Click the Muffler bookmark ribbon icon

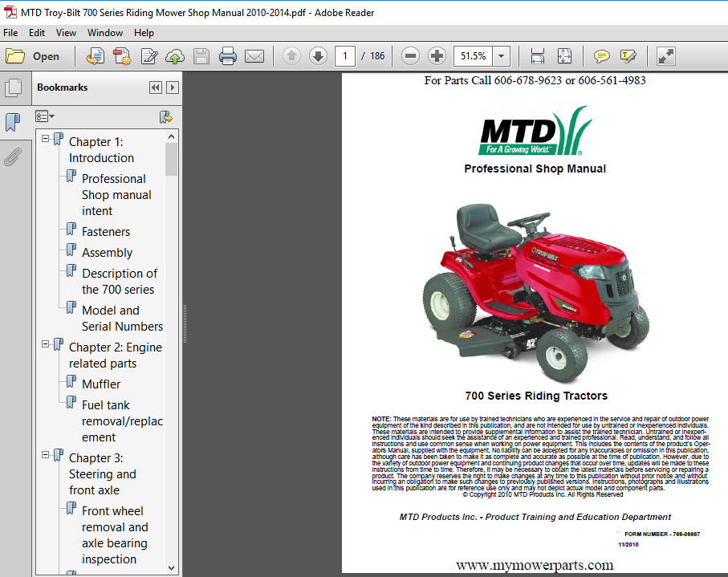(71, 382)
